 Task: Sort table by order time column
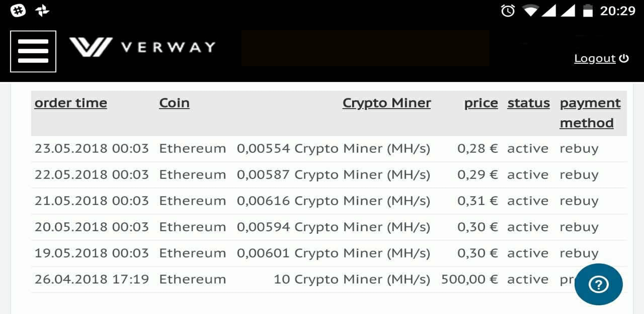[71, 103]
